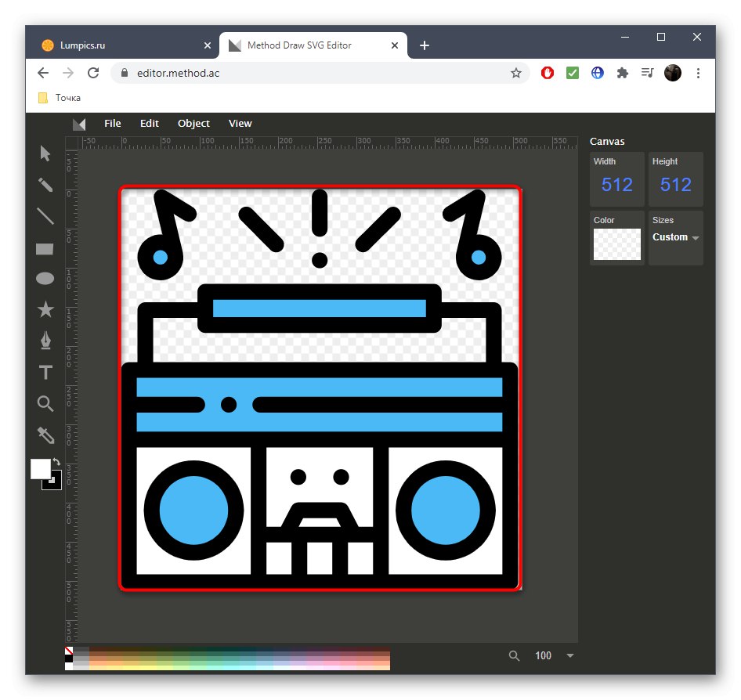741x700 pixels.
Task: Activate the Zoom tool
Action: (45, 404)
